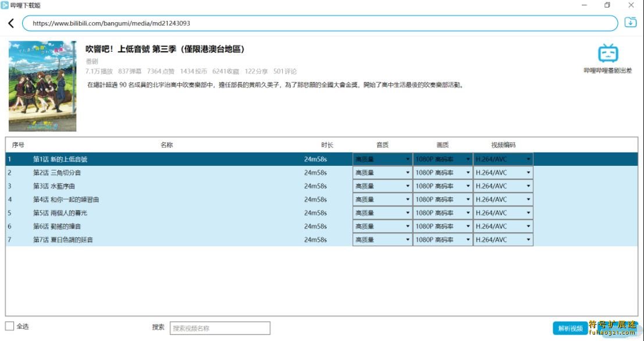Click the 7364点赞 likes count
Image resolution: width=644 pixels, height=341 pixels.
point(161,72)
